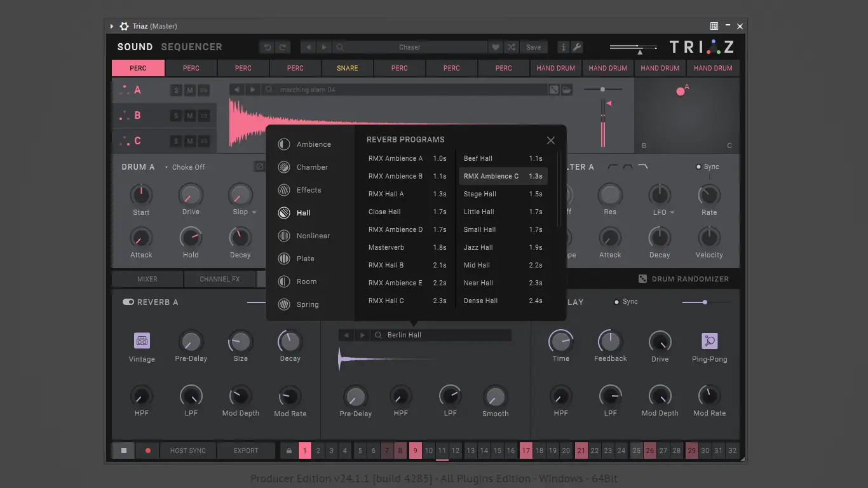Open the Slop parameter dropdown arrow
Image resolution: width=868 pixels, height=488 pixels.
[x=254, y=212]
